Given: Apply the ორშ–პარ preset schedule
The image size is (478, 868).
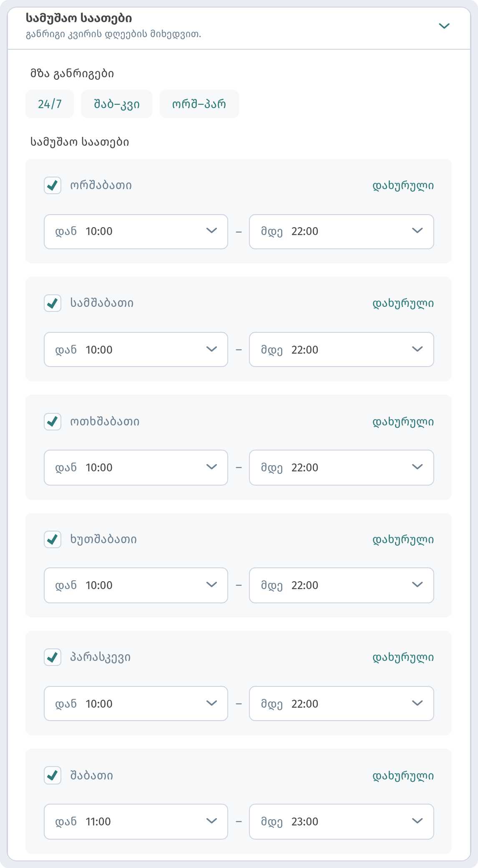Looking at the screenshot, I should click(x=199, y=104).
